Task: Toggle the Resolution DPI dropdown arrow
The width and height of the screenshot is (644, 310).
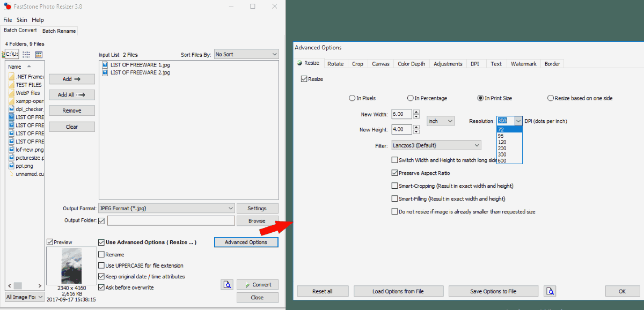Action: click(x=518, y=121)
